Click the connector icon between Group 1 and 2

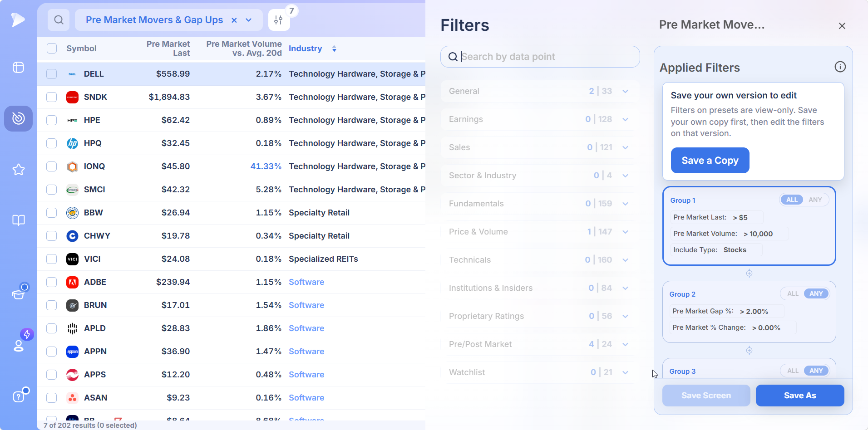(x=749, y=273)
